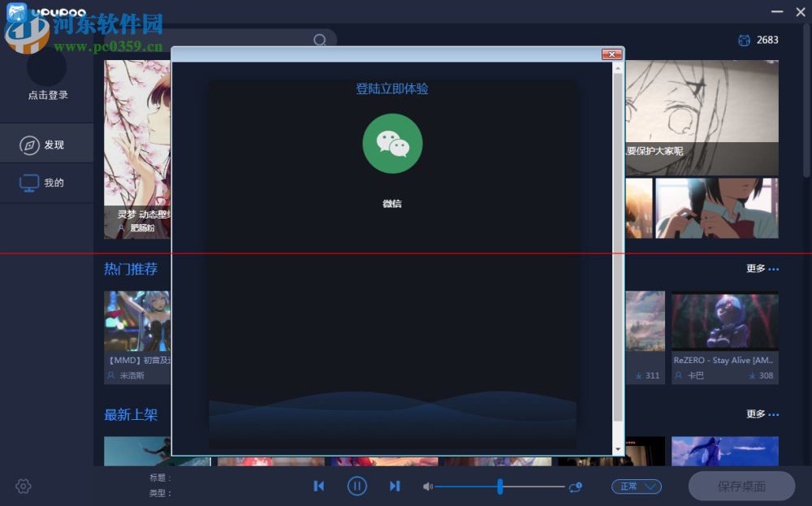This screenshot has height=506, width=812.
Task: Open the 我的 sidebar item
Action: pos(46,183)
